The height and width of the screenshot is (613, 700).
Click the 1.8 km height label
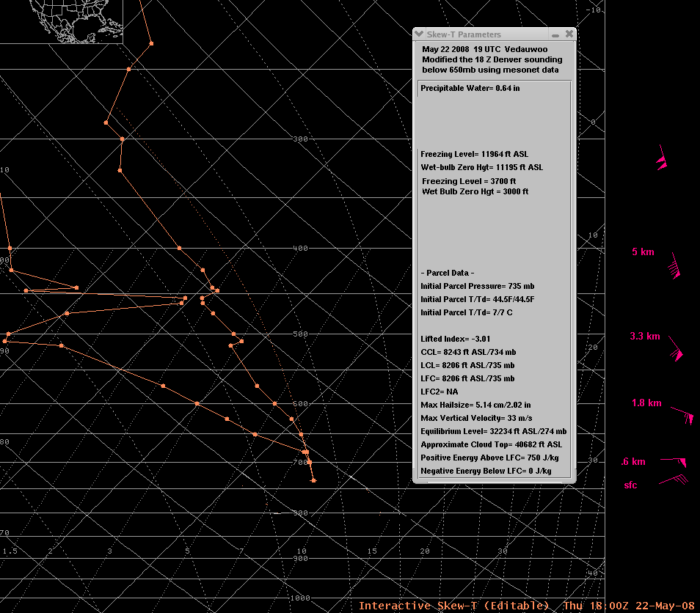coord(646,403)
